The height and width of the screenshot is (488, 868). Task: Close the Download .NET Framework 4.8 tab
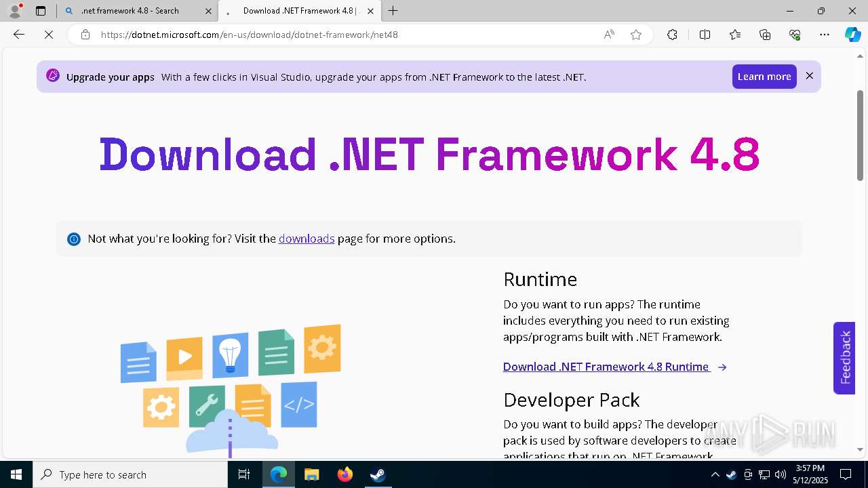click(370, 11)
